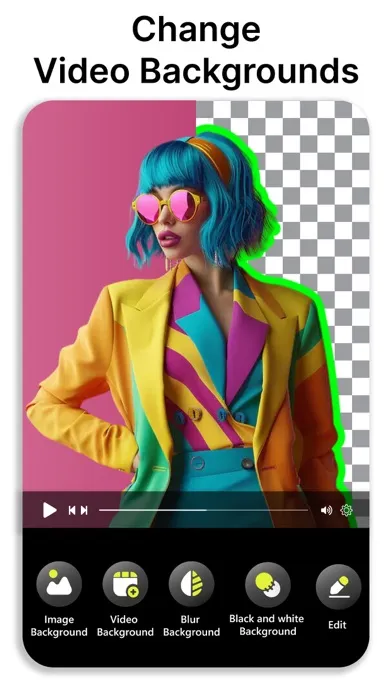
Task: Choose the Blur Background icon
Action: (191, 584)
